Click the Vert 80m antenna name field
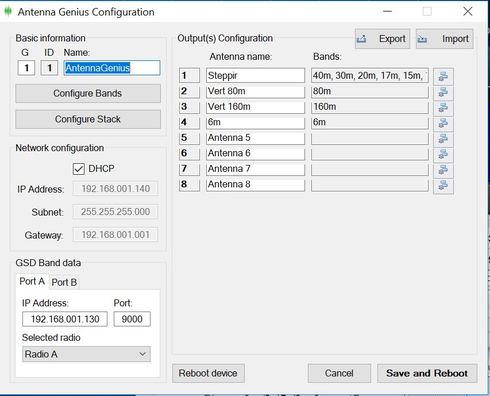490x396 pixels. click(x=255, y=91)
